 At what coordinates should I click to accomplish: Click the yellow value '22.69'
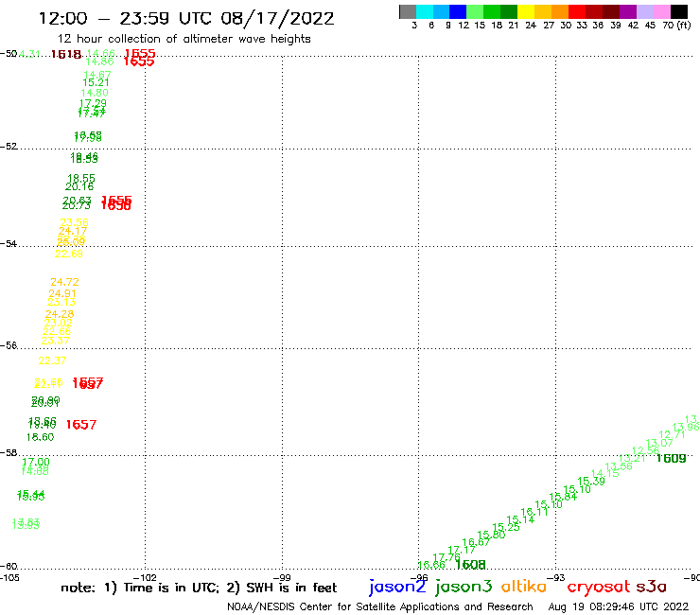point(69,254)
